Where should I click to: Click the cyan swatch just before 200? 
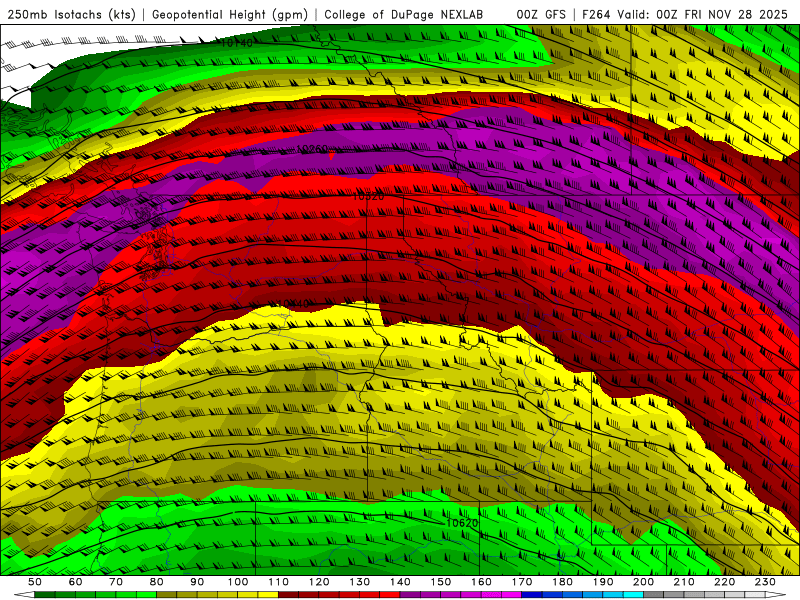[x=633, y=595]
